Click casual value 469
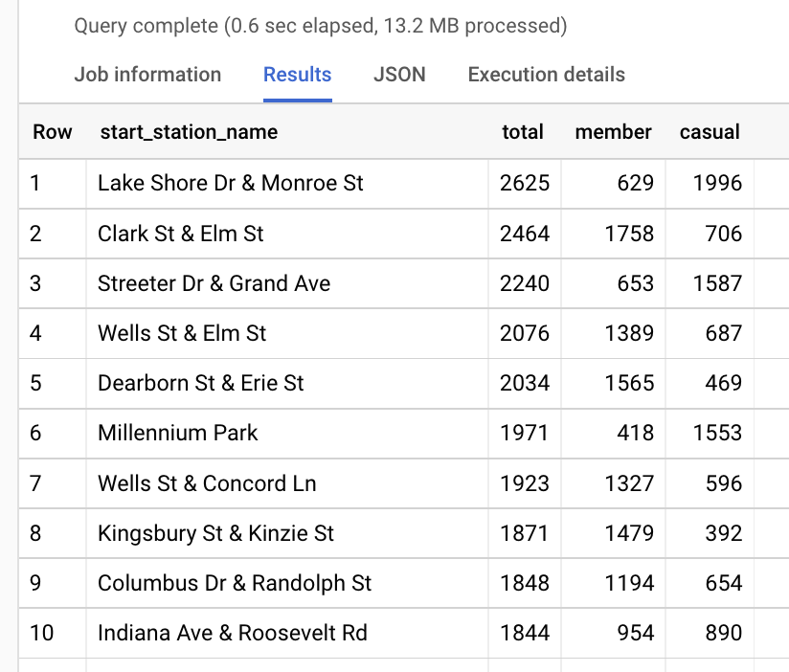Viewport: 789px width, 672px height. tap(724, 383)
